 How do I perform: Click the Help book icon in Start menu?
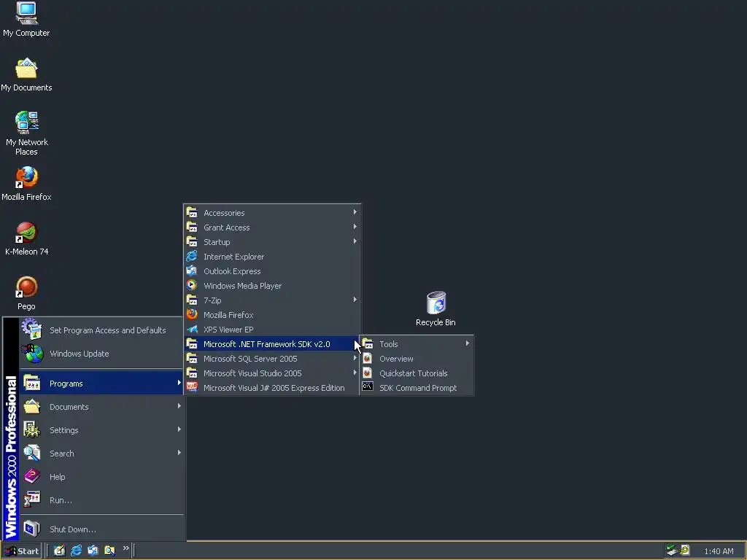click(32, 476)
